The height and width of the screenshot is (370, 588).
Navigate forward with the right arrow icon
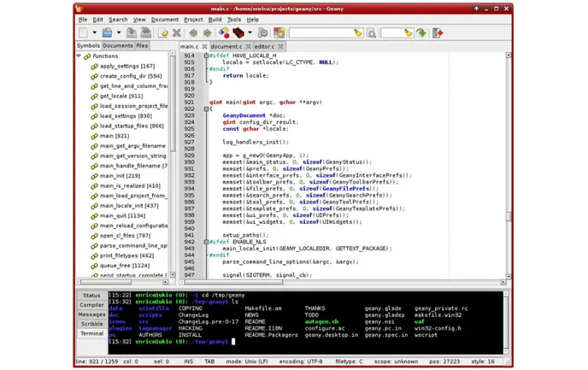click(207, 33)
